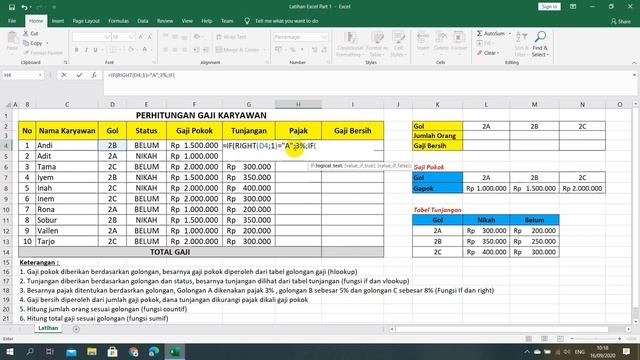Screen dimensions: 640x360
Task: Click AutoSum sigma icon
Action: pyautogui.click(x=480, y=33)
